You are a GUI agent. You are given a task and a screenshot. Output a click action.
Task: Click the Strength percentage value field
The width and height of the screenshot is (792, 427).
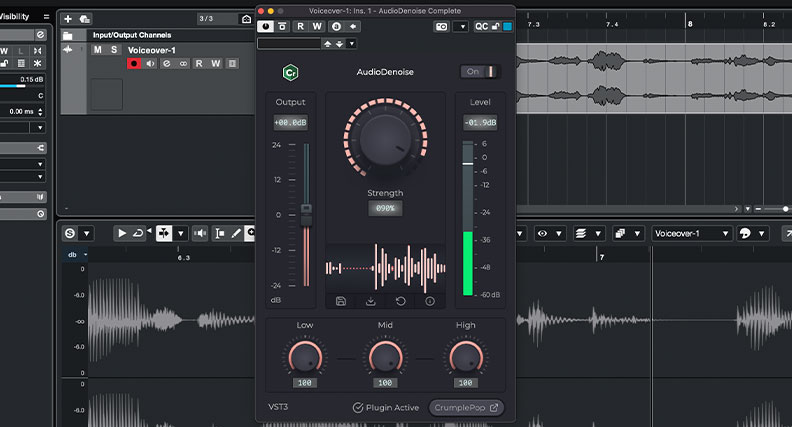[385, 209]
